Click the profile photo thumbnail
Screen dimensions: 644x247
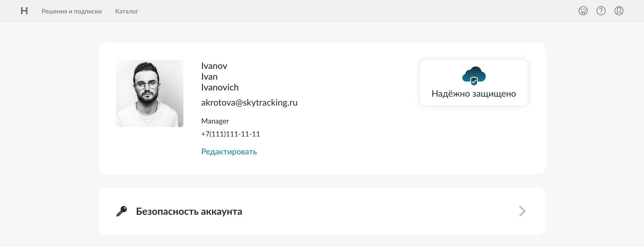(150, 93)
